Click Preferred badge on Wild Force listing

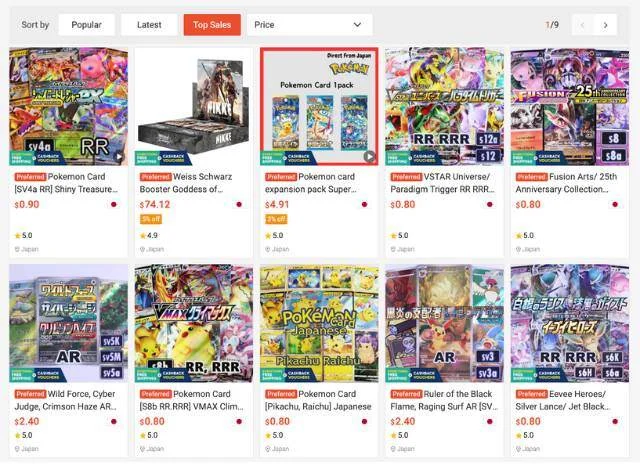tap(30, 394)
